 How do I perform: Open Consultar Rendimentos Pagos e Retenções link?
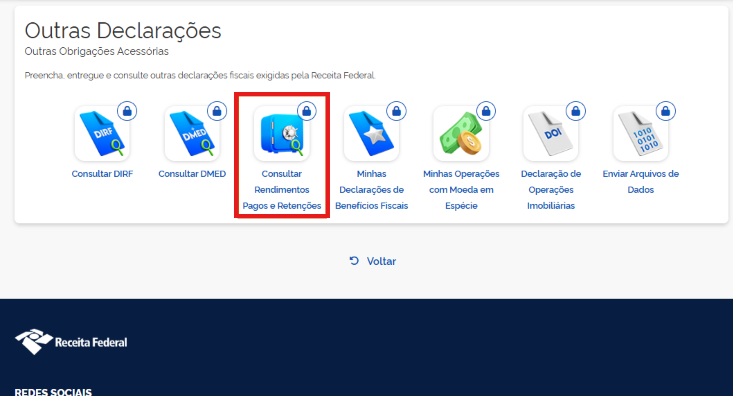click(x=282, y=190)
